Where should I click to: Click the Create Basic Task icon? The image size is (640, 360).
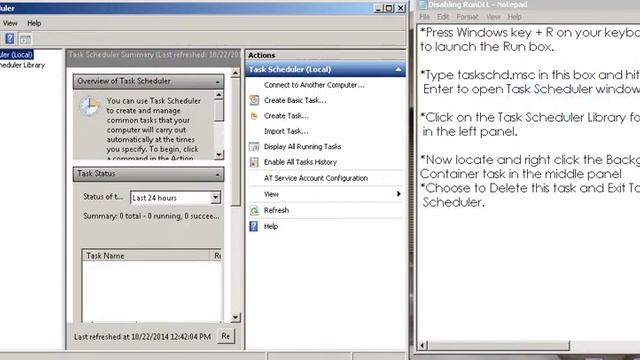point(254,100)
